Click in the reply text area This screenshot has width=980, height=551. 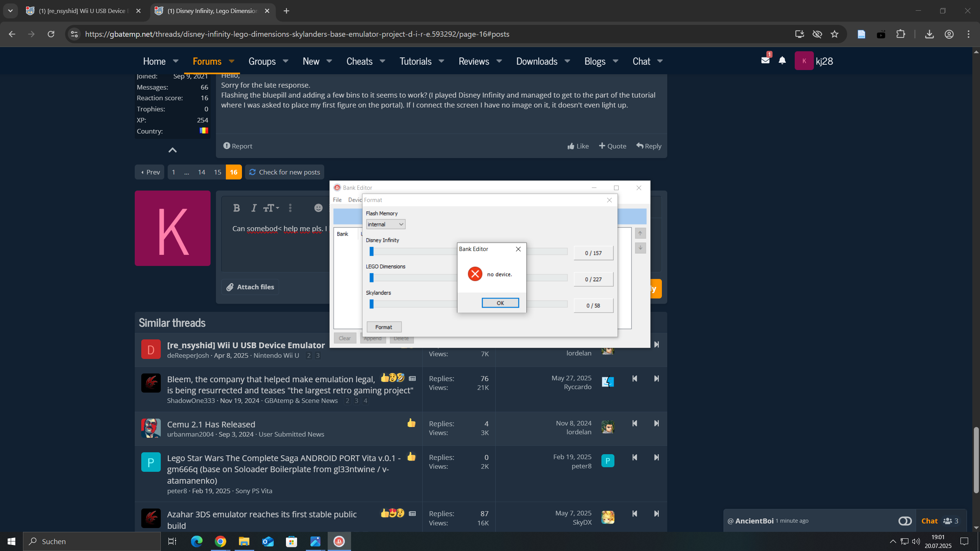click(276, 245)
